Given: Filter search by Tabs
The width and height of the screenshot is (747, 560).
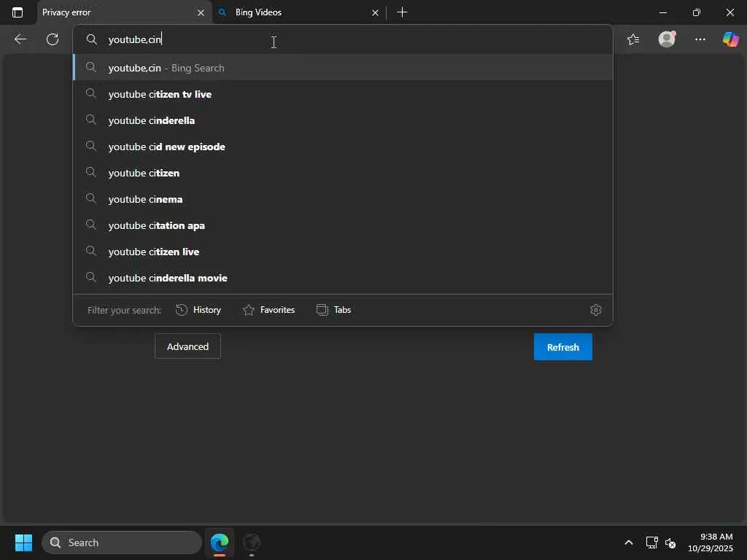Looking at the screenshot, I should (333, 310).
